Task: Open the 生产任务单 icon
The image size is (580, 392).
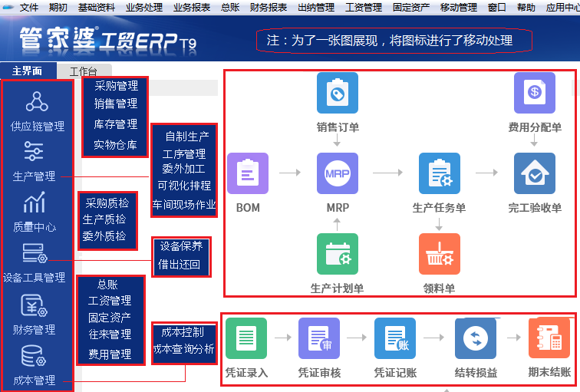Action: pos(440,173)
